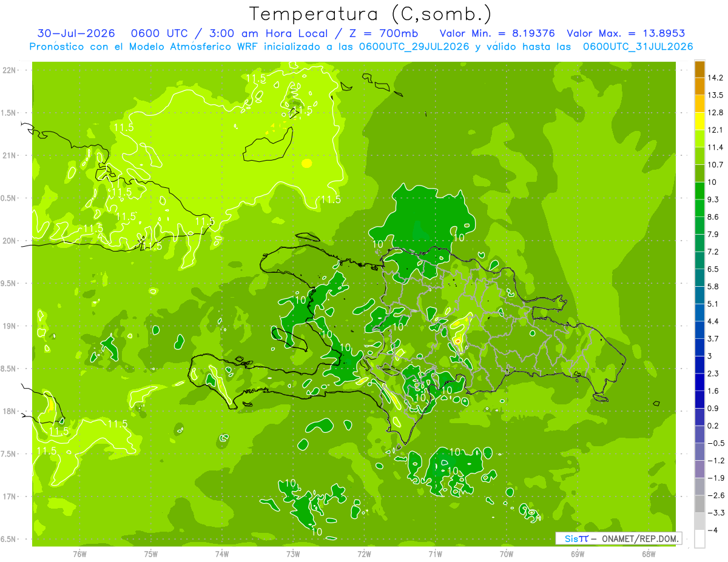Click the '0.9' colorbar value

tap(713, 409)
